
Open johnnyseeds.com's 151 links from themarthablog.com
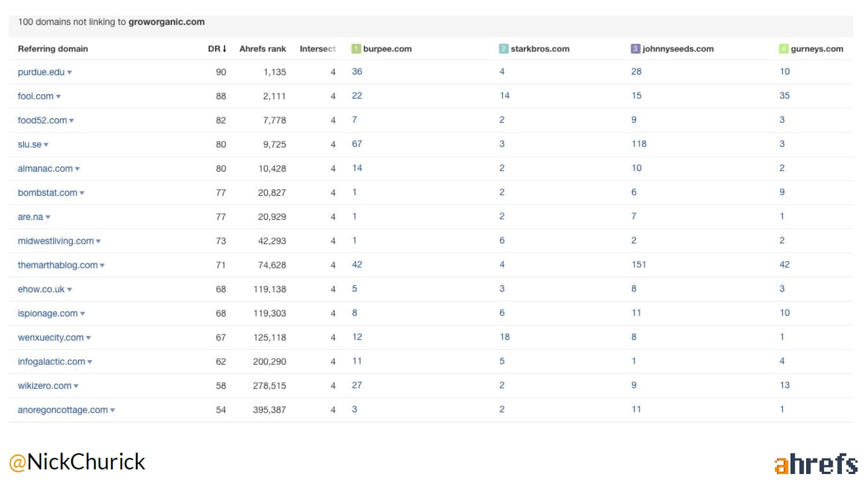[639, 265]
